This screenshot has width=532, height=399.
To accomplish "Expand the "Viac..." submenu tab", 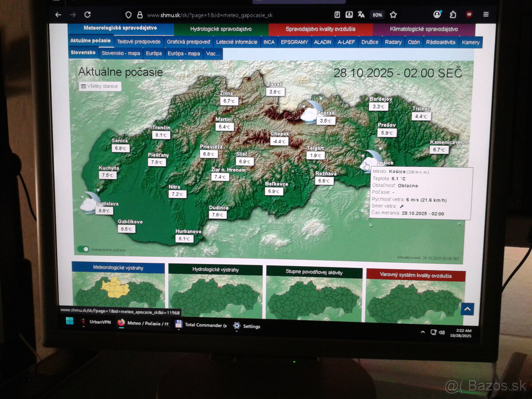I will (213, 54).
